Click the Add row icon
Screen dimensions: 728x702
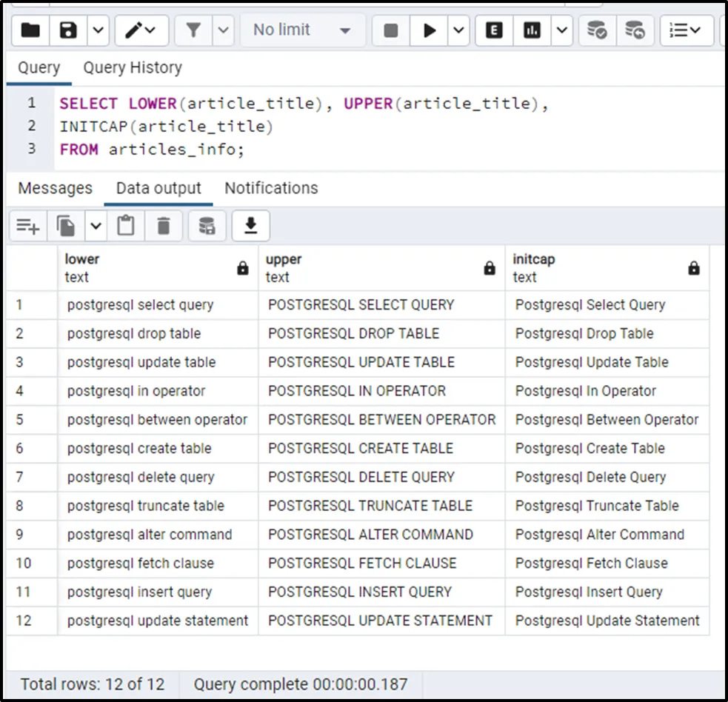(28, 226)
